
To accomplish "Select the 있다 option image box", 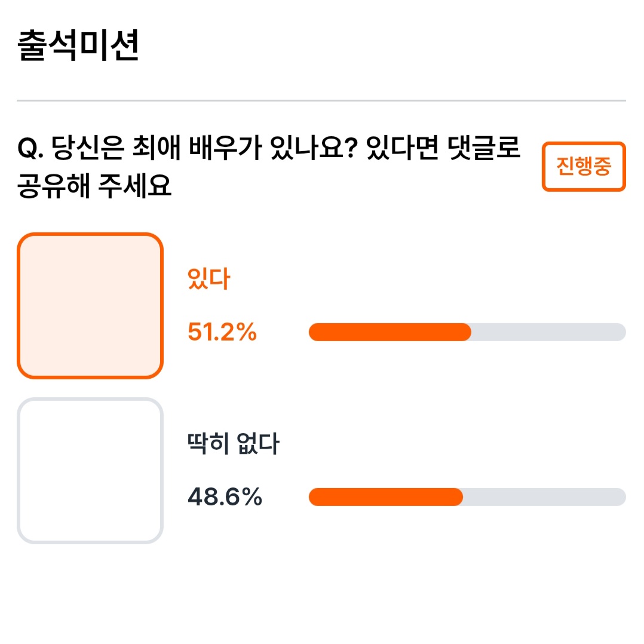I will click(90, 306).
